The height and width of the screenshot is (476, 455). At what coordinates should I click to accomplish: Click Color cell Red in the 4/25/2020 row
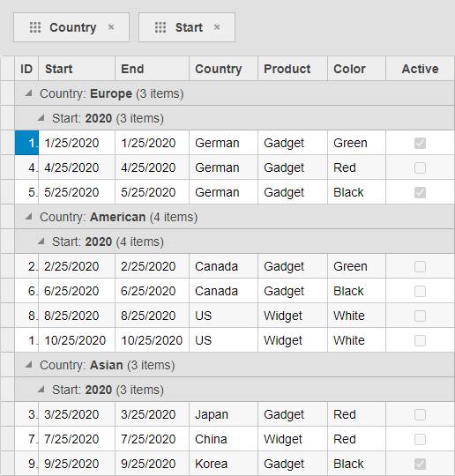pos(356,167)
